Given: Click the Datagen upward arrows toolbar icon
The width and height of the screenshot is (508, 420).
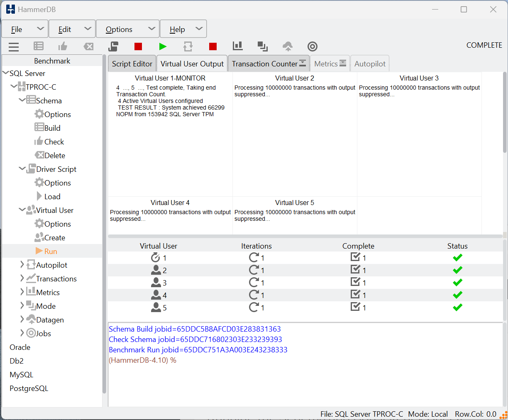Looking at the screenshot, I should (288, 46).
